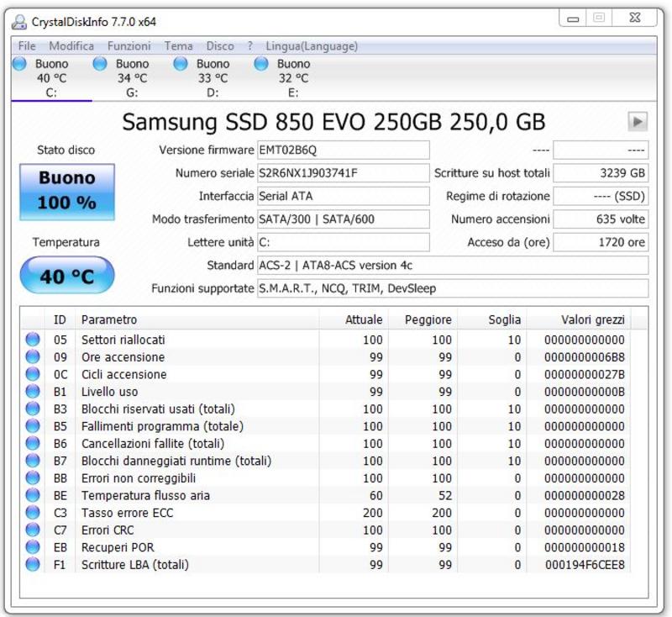Click the Buono 100 % health status button
672x617 pixels.
pyautogui.click(x=67, y=192)
